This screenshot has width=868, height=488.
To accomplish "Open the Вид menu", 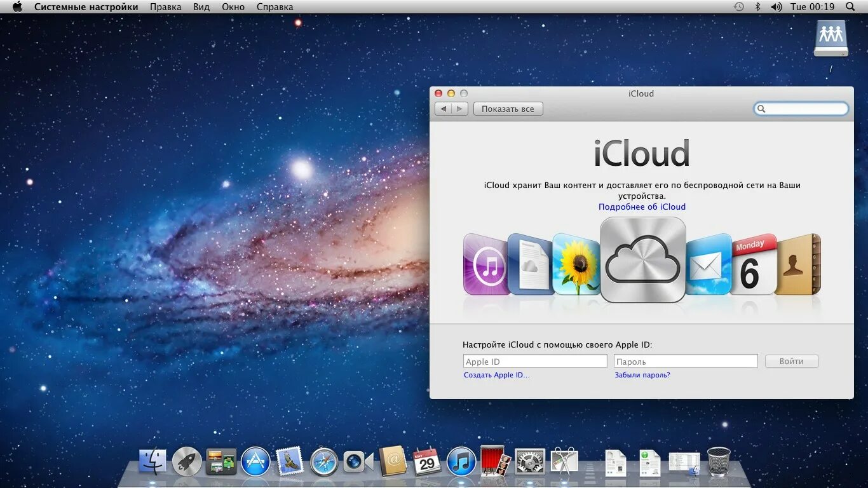I will tap(201, 7).
